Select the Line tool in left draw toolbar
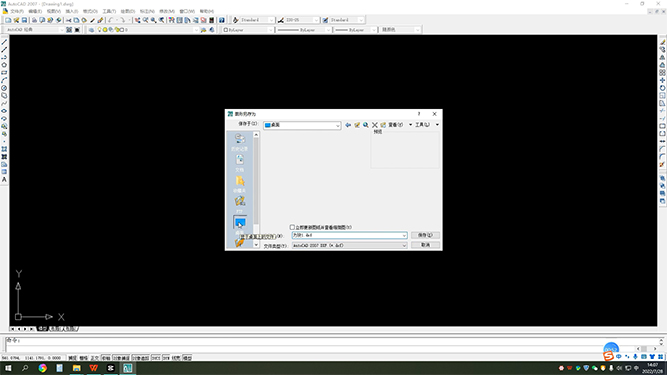The width and height of the screenshot is (667, 375). click(x=4, y=42)
